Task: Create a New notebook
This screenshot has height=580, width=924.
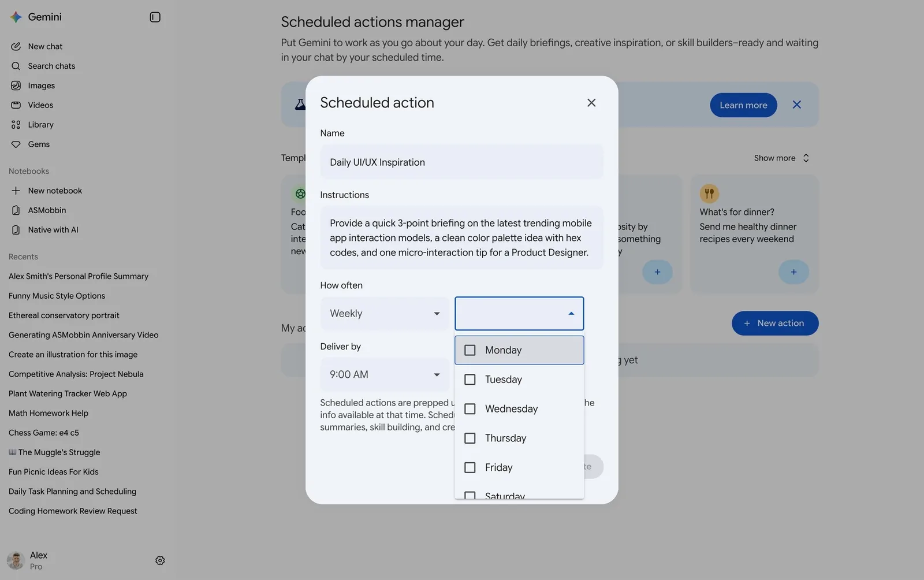Action: 55,191
